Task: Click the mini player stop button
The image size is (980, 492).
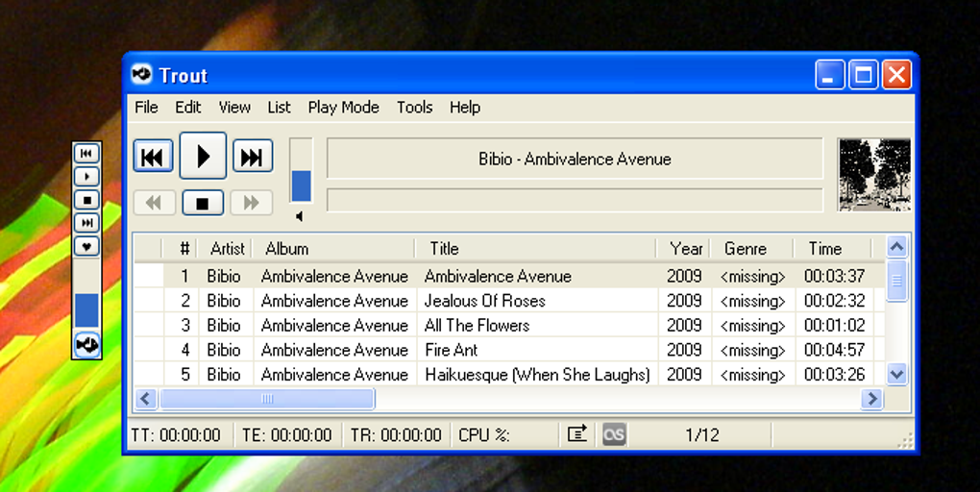Action: (x=86, y=200)
